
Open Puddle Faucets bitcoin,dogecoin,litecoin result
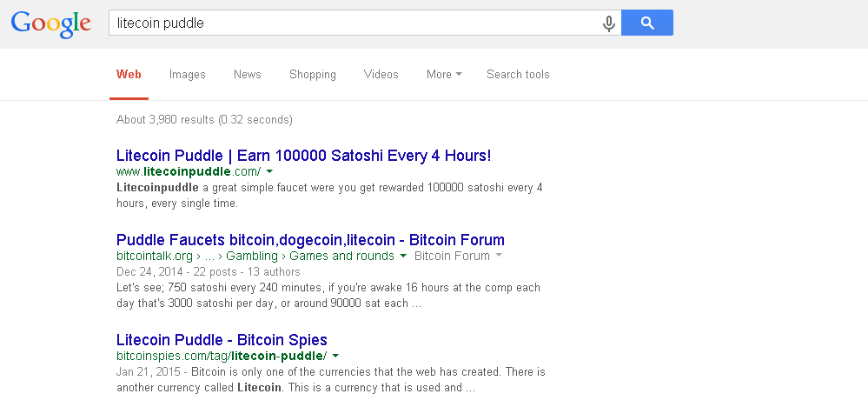(x=310, y=240)
